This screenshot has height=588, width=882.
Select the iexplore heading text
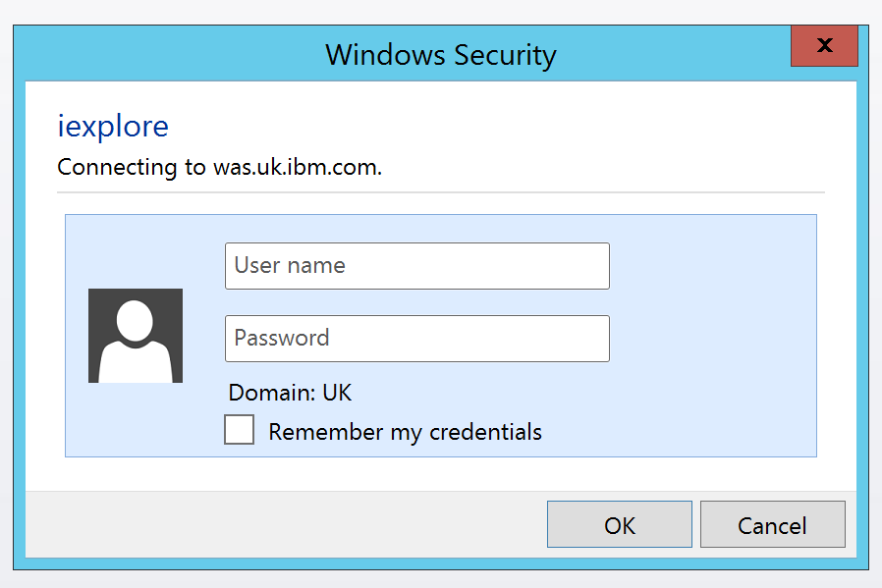113,127
